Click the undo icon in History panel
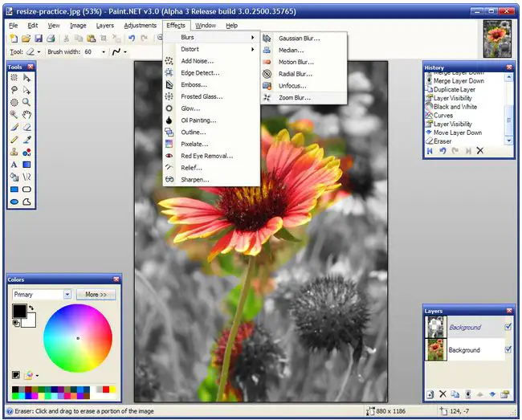 click(x=442, y=151)
